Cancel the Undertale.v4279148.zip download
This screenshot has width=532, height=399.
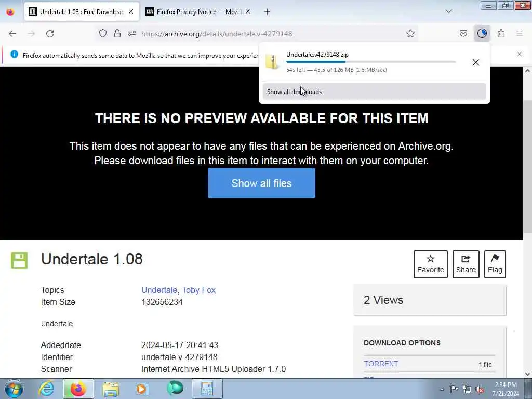476,62
